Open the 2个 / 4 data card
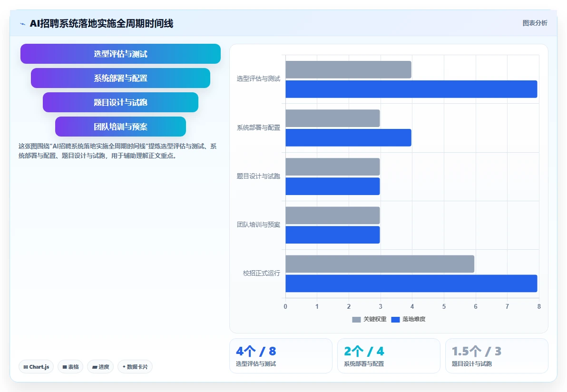This screenshot has height=392, width=567. click(389, 356)
